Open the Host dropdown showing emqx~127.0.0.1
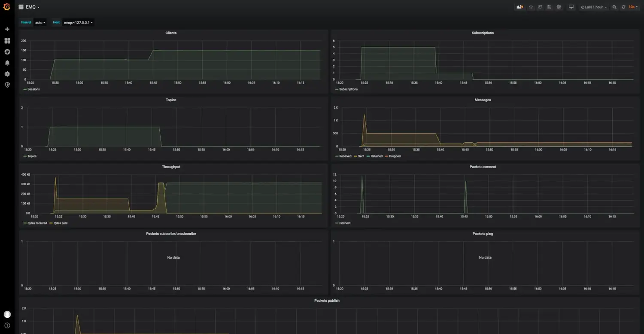The height and width of the screenshot is (334, 644). (x=77, y=22)
